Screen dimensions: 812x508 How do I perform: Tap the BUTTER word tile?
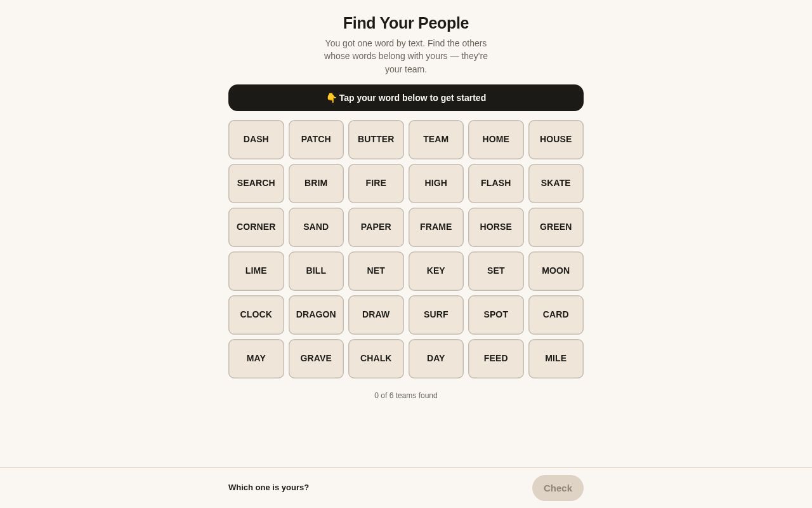click(x=376, y=140)
